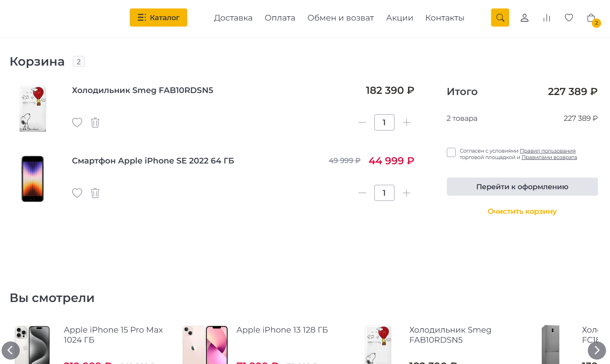Screen dimensions: 610x364
Task: Open the product comparison bars icon
Action: 547,18
